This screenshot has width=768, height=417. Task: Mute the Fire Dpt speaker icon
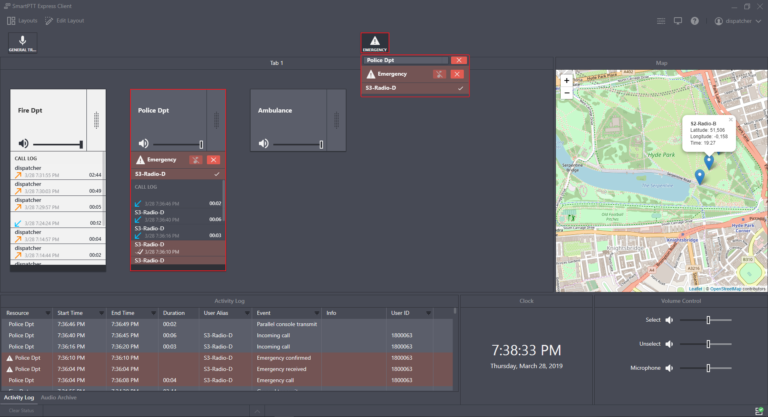click(x=21, y=145)
